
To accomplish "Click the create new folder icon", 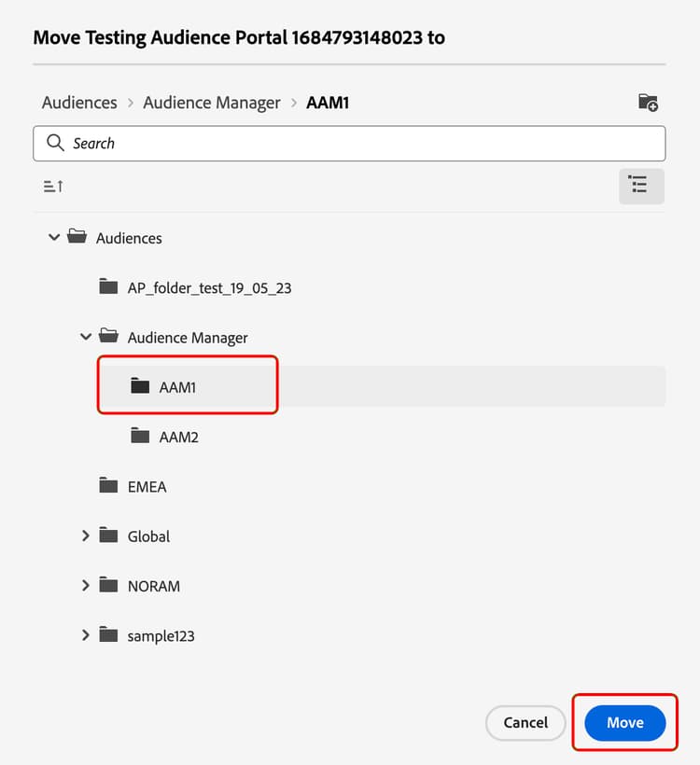I will click(x=648, y=103).
